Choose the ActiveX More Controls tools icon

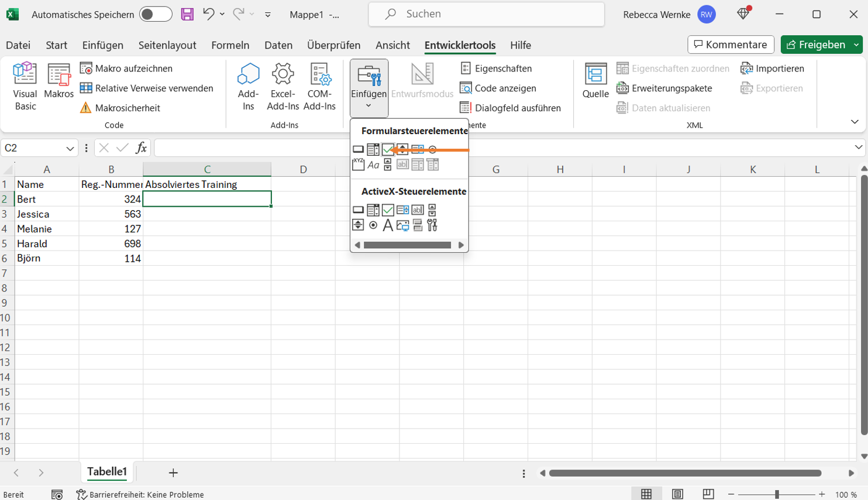(x=432, y=225)
